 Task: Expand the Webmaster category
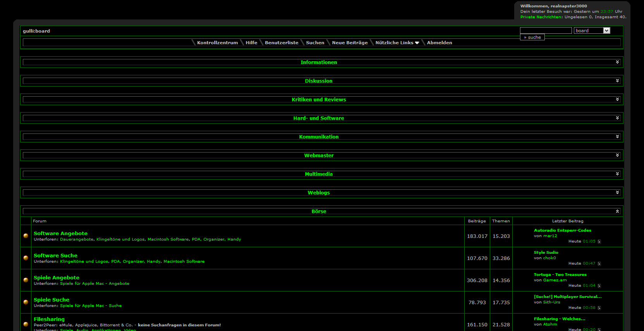click(x=617, y=155)
